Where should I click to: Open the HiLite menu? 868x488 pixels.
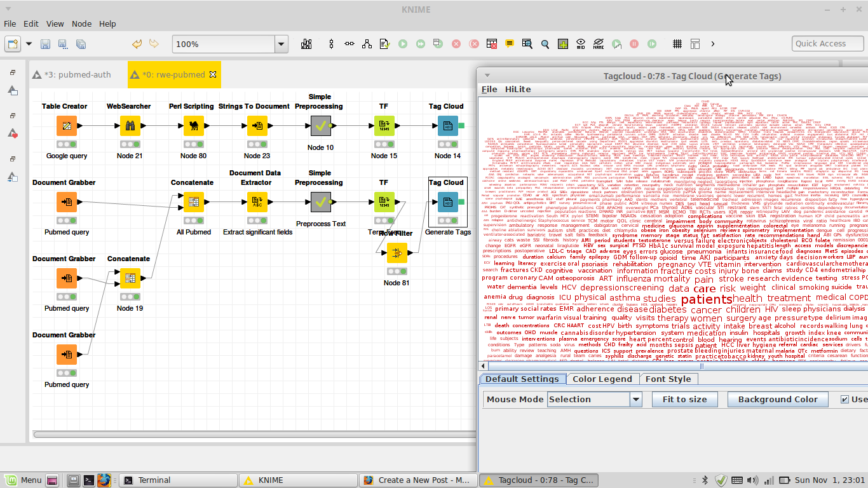pos(517,90)
